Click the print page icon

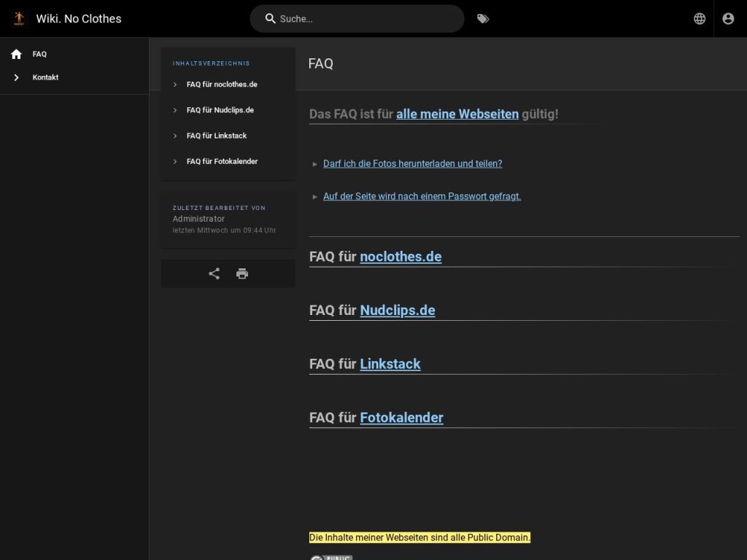tap(242, 273)
